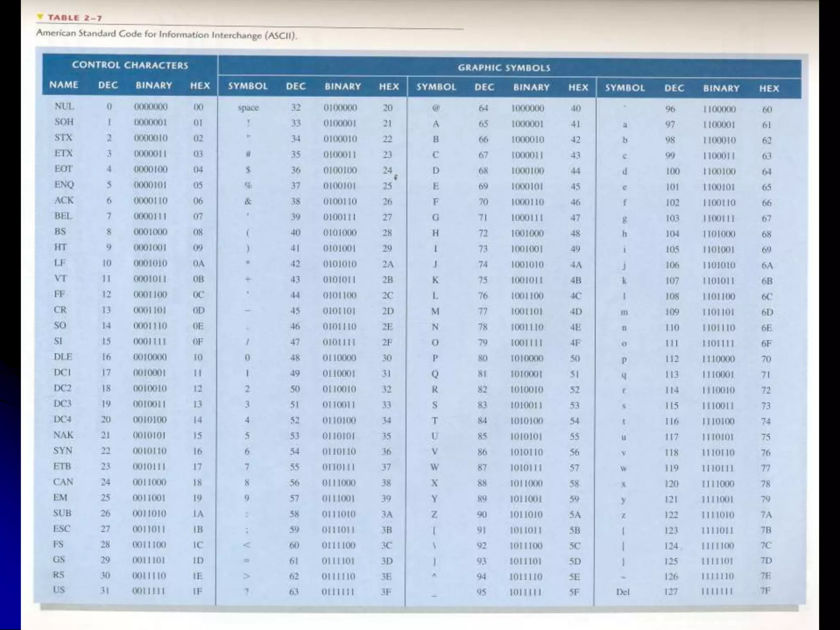Click decimal value 127
The image size is (840, 630).
click(671, 591)
